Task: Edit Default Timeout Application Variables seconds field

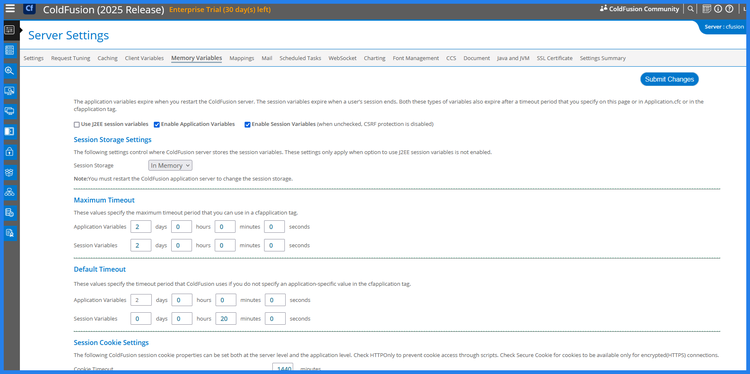Action: [275, 300]
